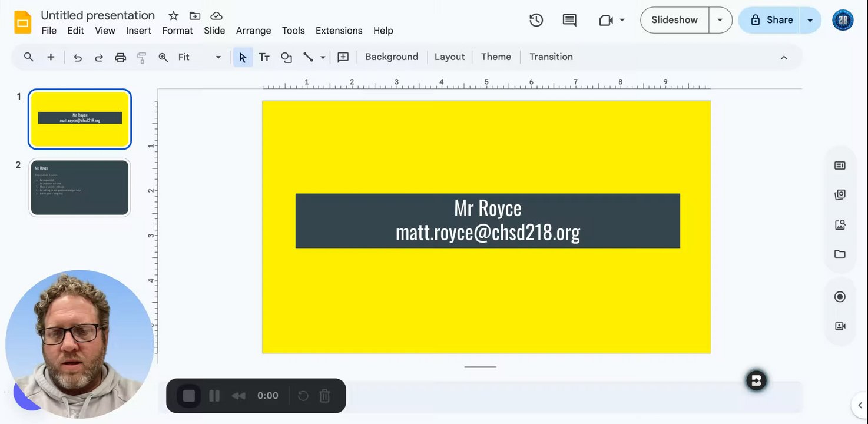Open the Arrange menu
The height and width of the screenshot is (424, 868).
(x=253, y=31)
